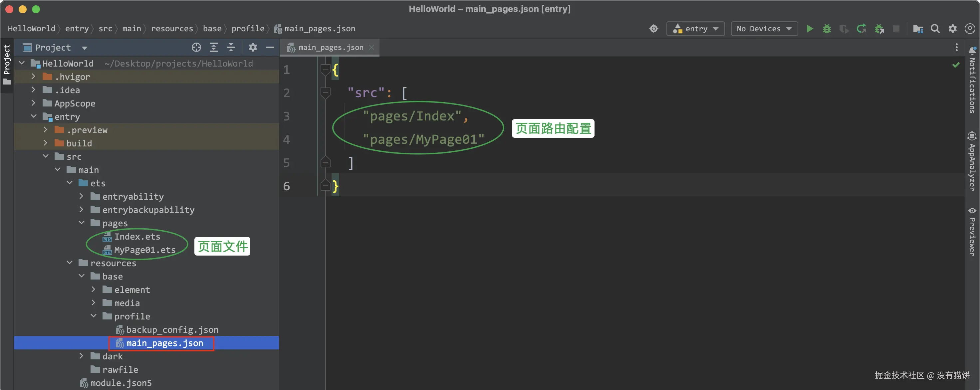
Task: Click the IDE settings gear in toolbar
Action: [x=952, y=29]
